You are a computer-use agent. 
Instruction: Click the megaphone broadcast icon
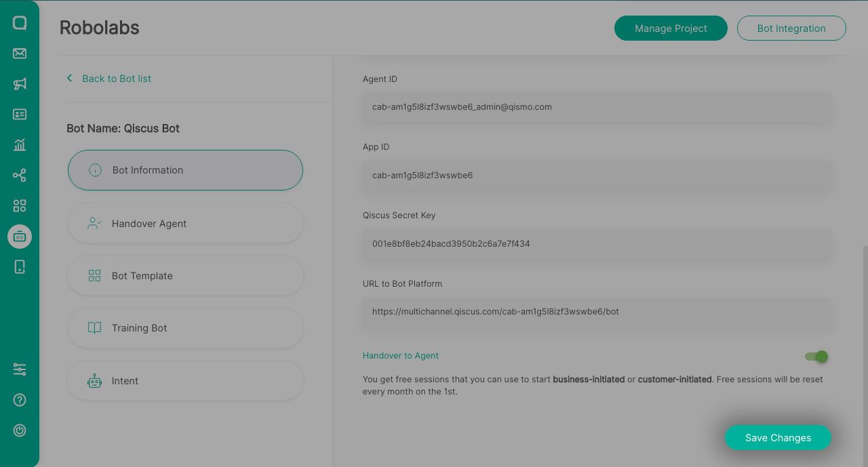point(20,84)
